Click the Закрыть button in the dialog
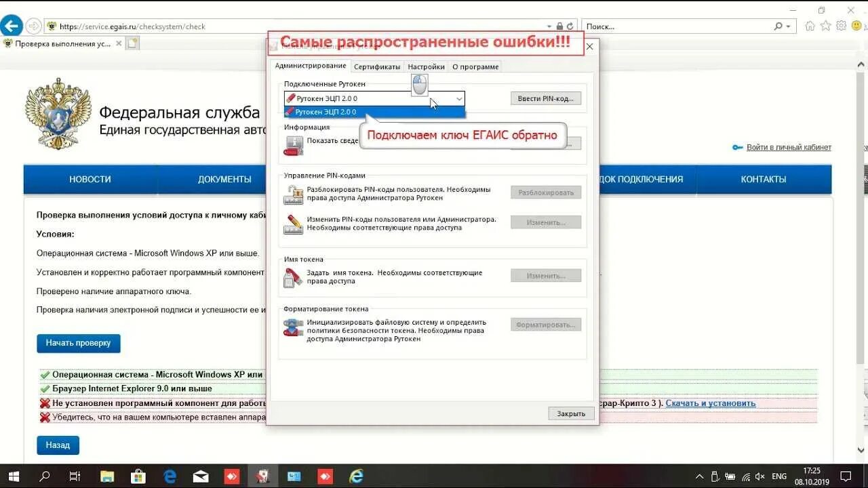The image size is (868, 488). pos(571,413)
